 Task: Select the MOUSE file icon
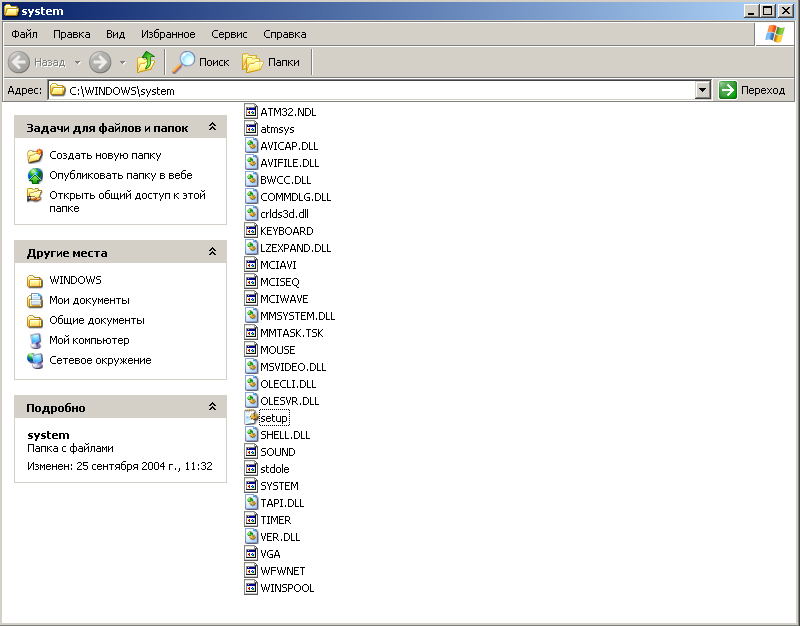tap(251, 349)
